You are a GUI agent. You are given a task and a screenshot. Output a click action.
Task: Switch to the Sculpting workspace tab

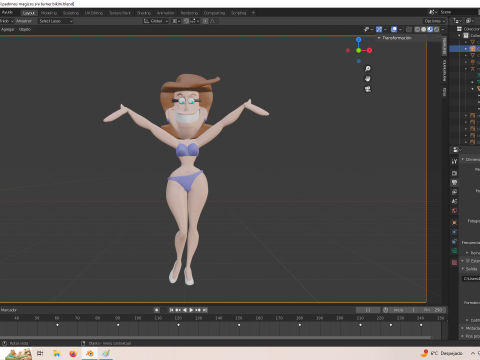coord(71,13)
